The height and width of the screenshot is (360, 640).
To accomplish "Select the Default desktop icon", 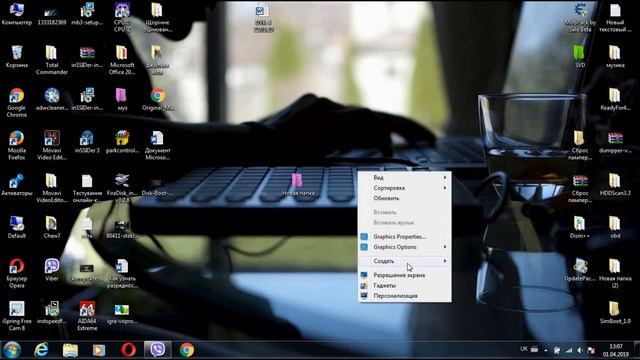I will coord(16,227).
